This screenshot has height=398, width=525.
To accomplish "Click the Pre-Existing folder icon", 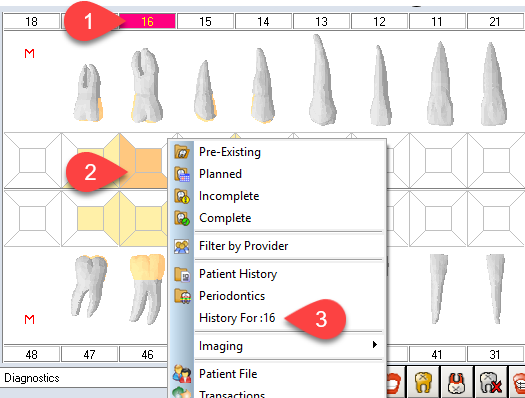I will coord(182,152).
